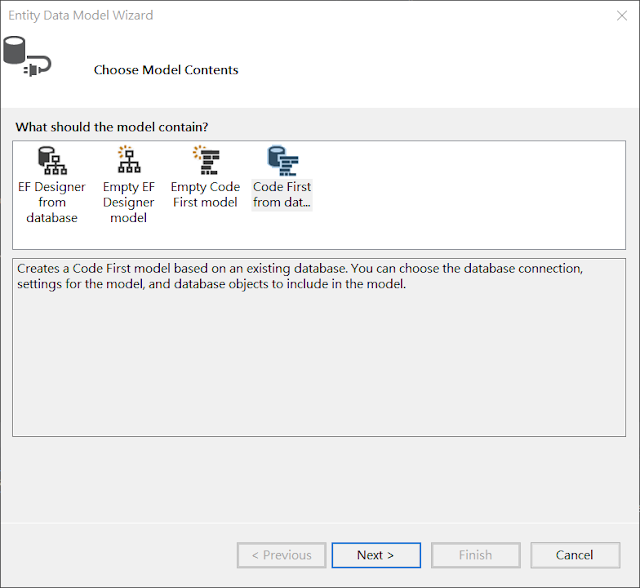Click the description text about Code First model

(300, 276)
